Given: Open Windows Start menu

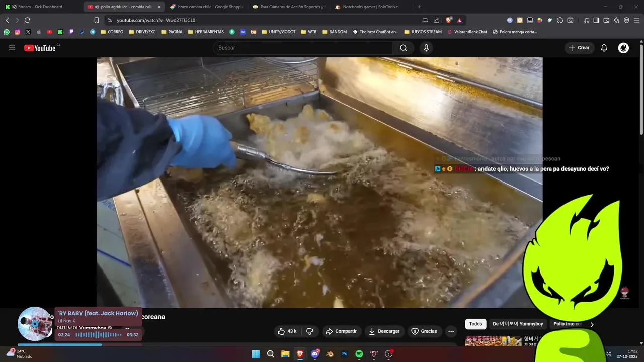Looking at the screenshot, I should (x=256, y=354).
